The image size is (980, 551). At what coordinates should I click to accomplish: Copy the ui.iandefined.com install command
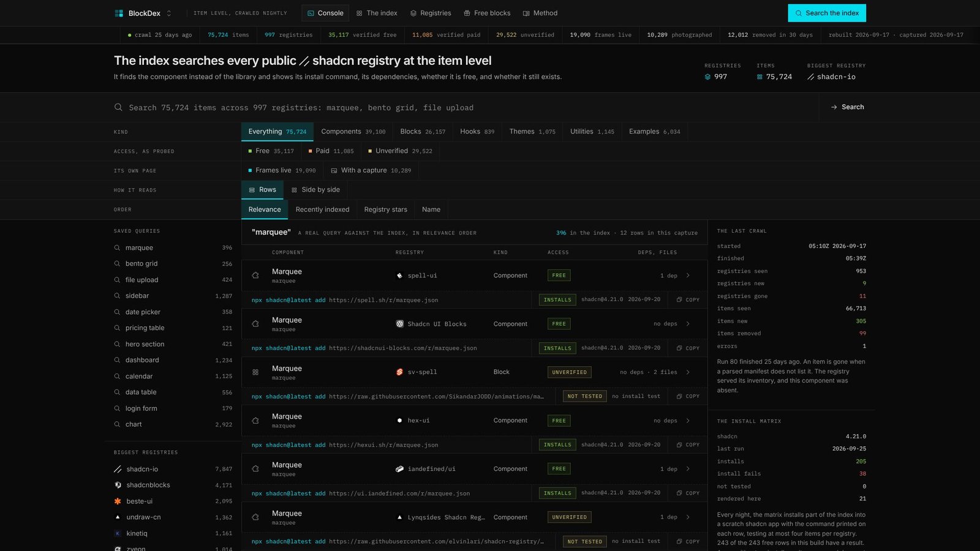pyautogui.click(x=688, y=493)
